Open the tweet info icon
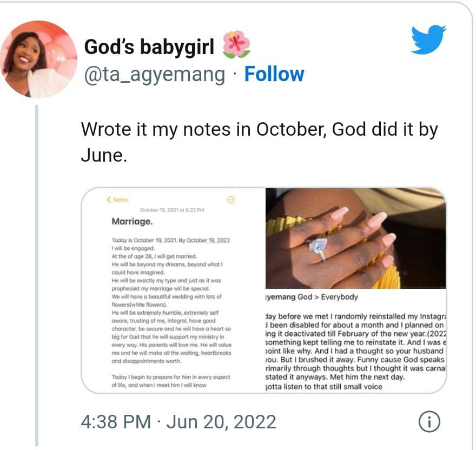The height and width of the screenshot is (450, 476). (x=429, y=422)
